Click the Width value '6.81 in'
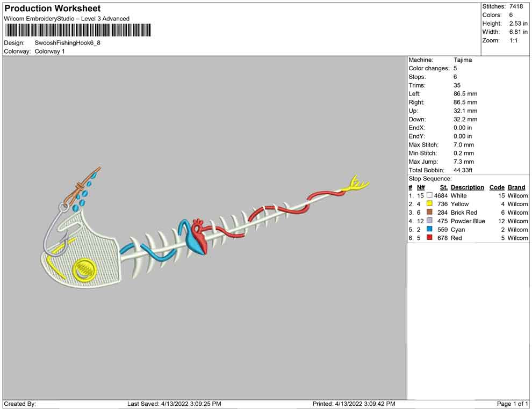This screenshot has height=409, width=532. (518, 32)
